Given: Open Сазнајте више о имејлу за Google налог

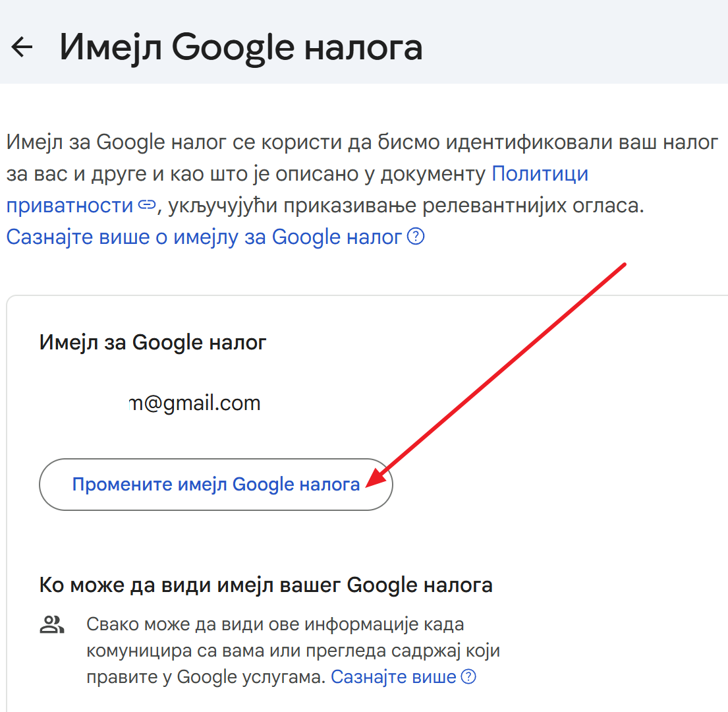Looking at the screenshot, I should (x=204, y=237).
